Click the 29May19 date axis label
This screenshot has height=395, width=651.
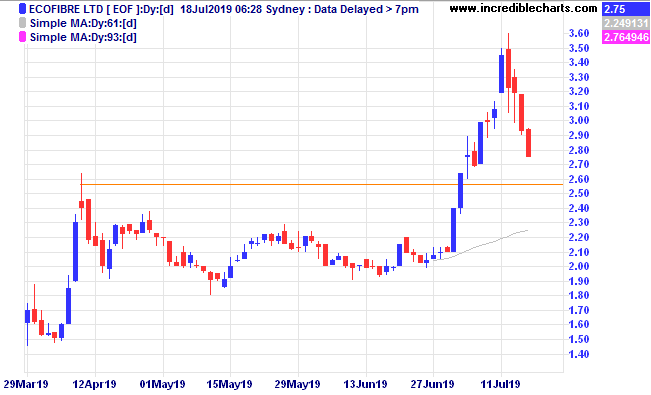point(297,384)
